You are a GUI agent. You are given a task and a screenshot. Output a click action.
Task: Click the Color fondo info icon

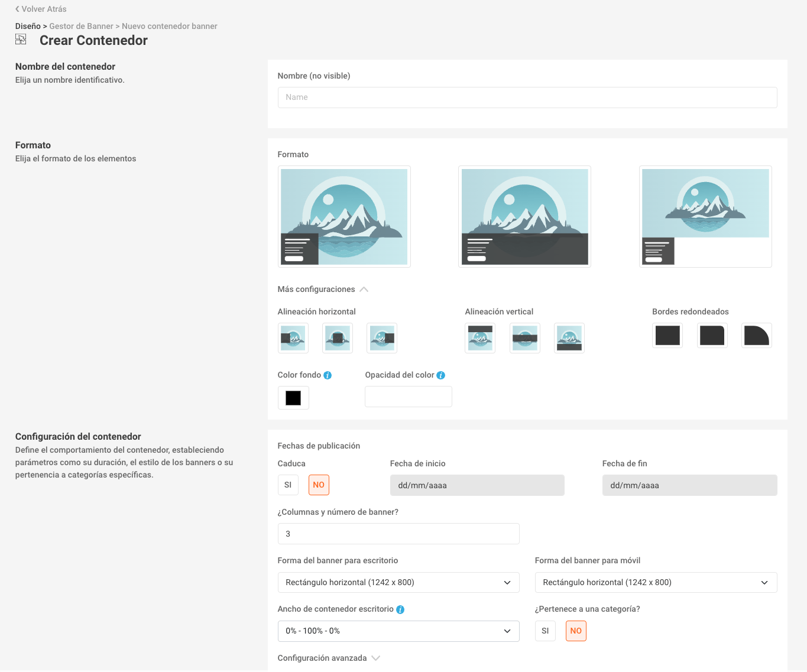pos(328,375)
